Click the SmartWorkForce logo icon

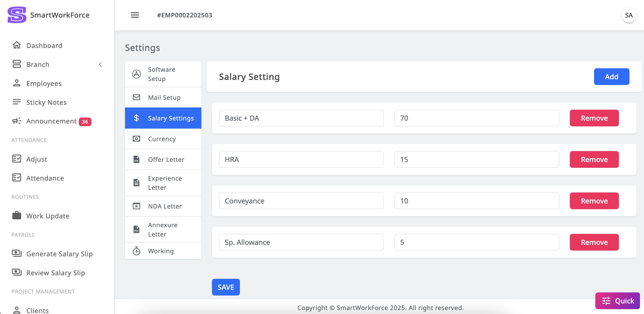(17, 15)
